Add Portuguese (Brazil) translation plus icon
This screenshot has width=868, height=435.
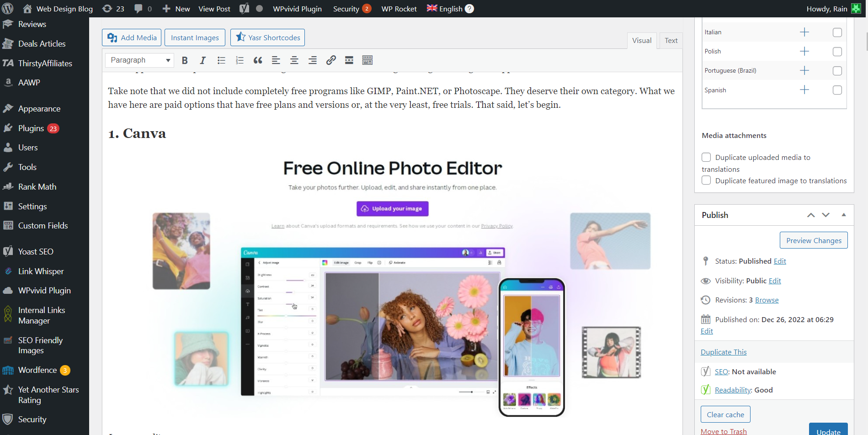(804, 70)
